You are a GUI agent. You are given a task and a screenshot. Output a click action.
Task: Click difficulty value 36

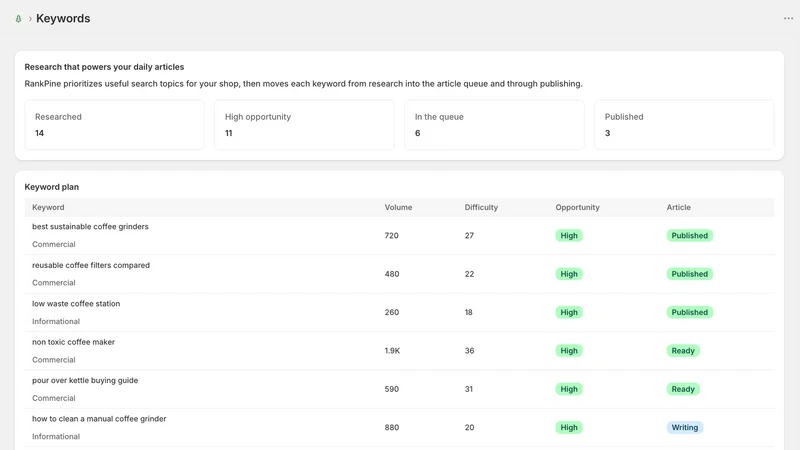click(x=469, y=351)
